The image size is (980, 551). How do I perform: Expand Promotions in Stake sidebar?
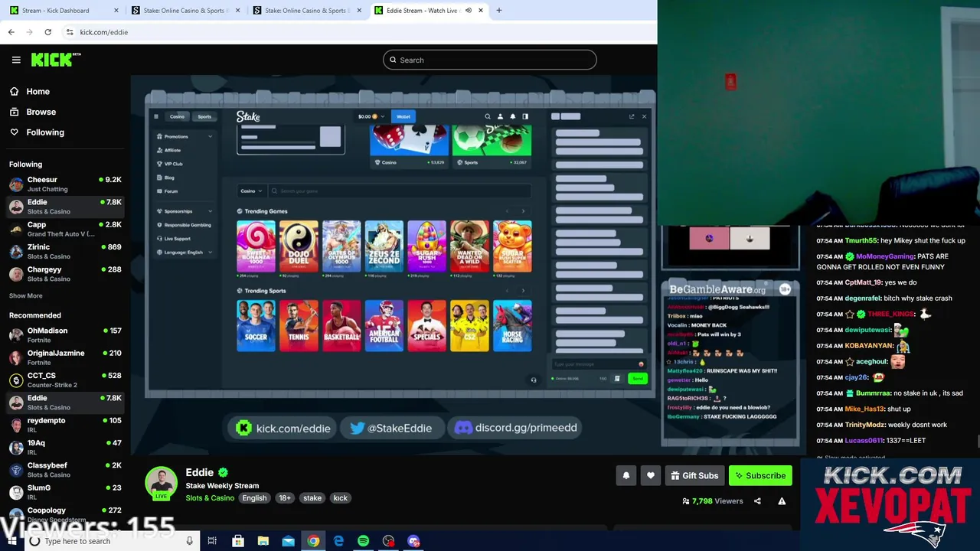click(184, 136)
